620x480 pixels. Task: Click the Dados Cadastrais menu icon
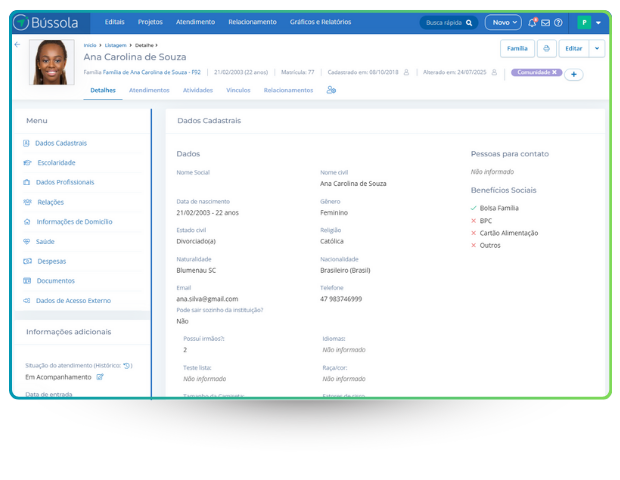pyautogui.click(x=26, y=143)
